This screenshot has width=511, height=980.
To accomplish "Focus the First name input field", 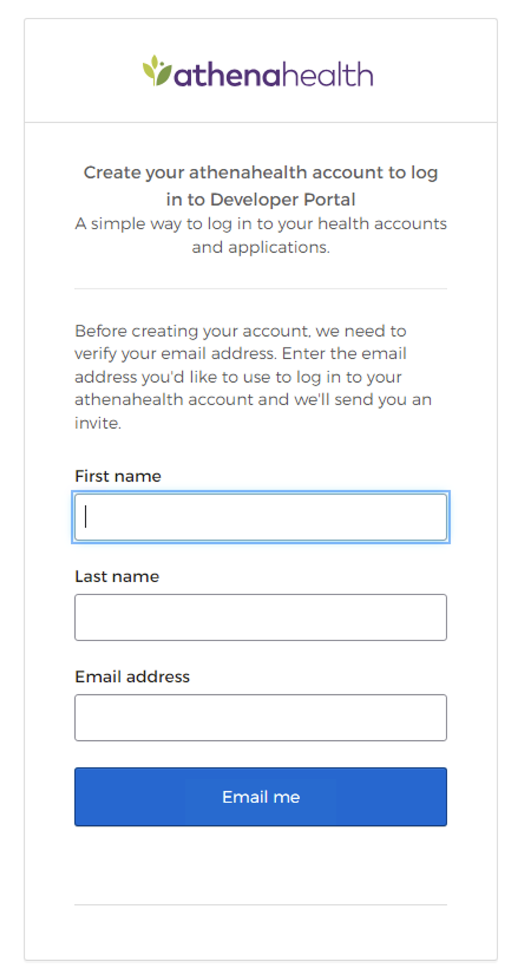I will click(x=261, y=517).
